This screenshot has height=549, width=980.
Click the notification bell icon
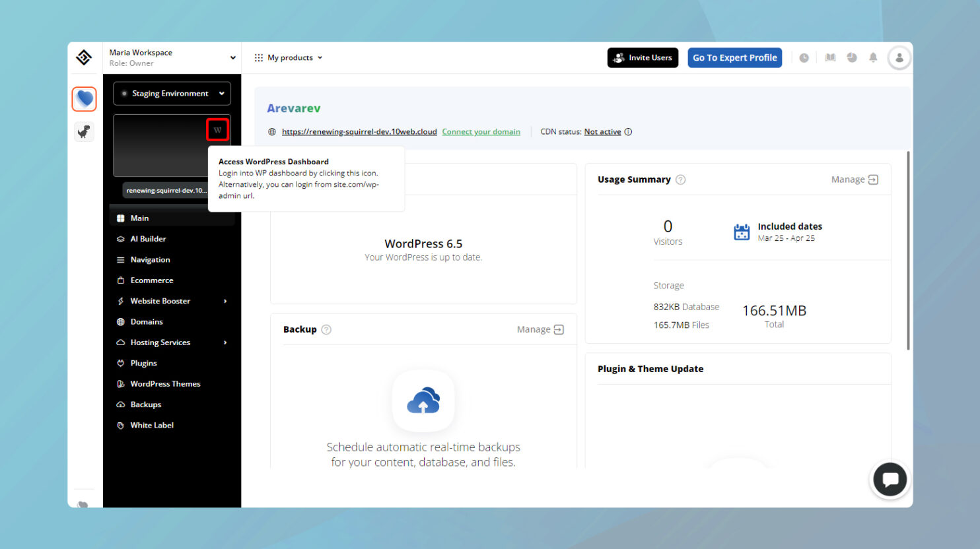873,57
